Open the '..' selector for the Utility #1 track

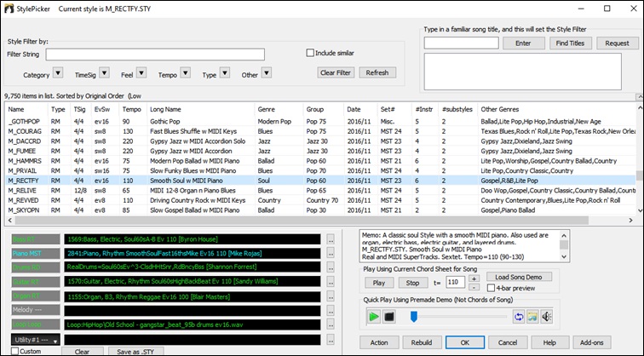pos(331,340)
